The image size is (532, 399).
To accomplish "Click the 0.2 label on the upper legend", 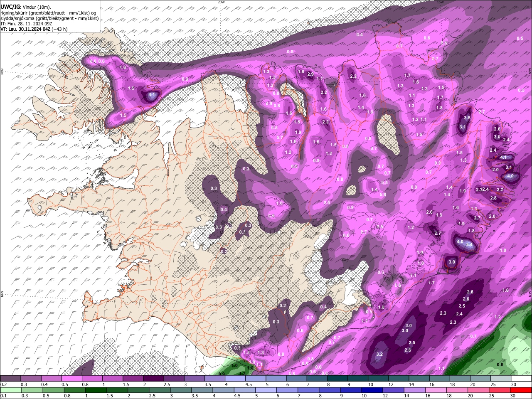I will tap(3, 384).
